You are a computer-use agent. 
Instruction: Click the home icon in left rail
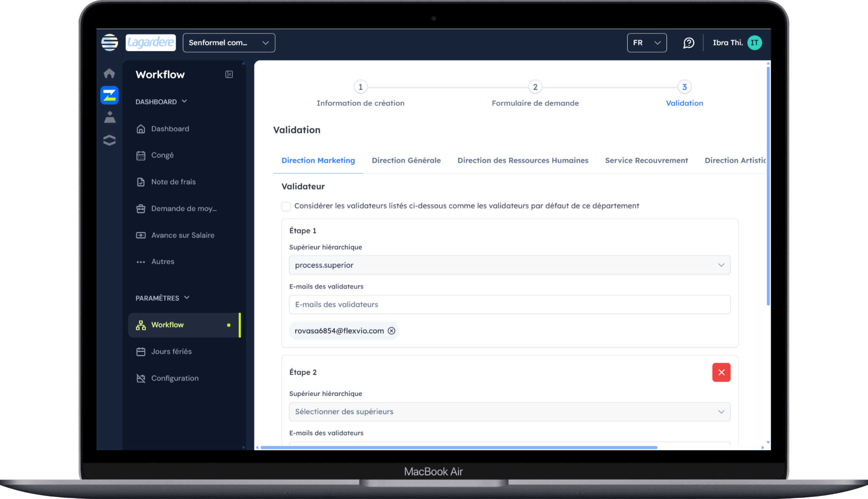point(109,73)
